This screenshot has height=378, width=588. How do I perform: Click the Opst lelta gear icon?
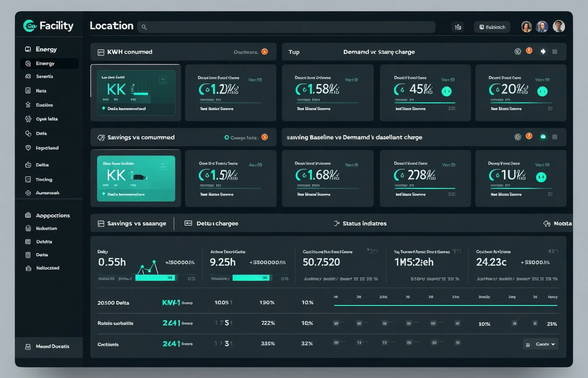[28, 119]
